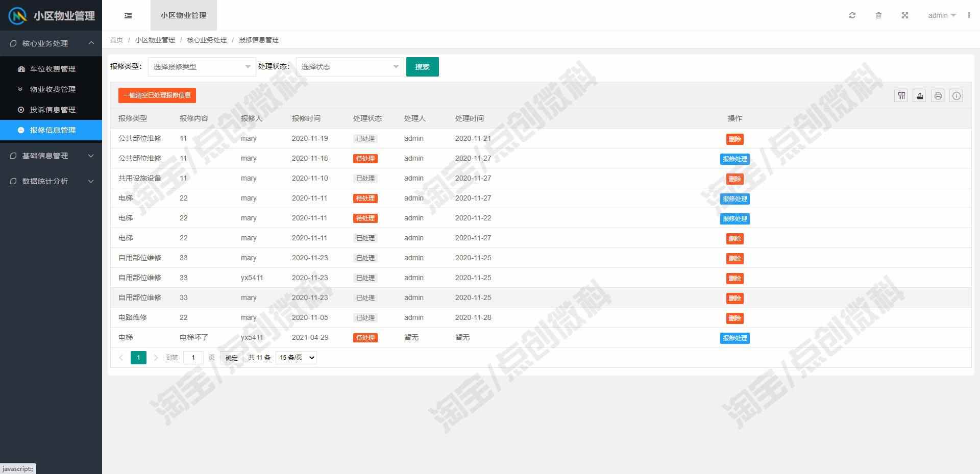Click 报修处理 for 电梯 row processed 2020-11-22
The width and height of the screenshot is (980, 474).
point(734,218)
